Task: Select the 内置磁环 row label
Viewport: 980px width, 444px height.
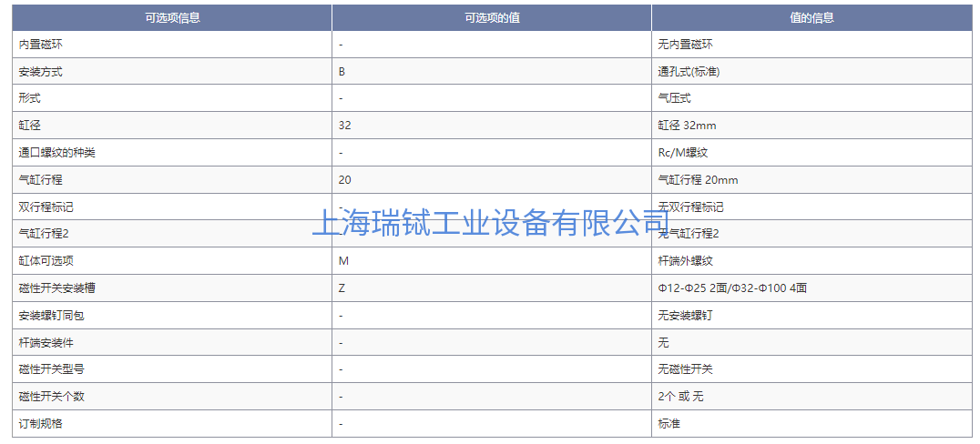Action: click(40, 44)
